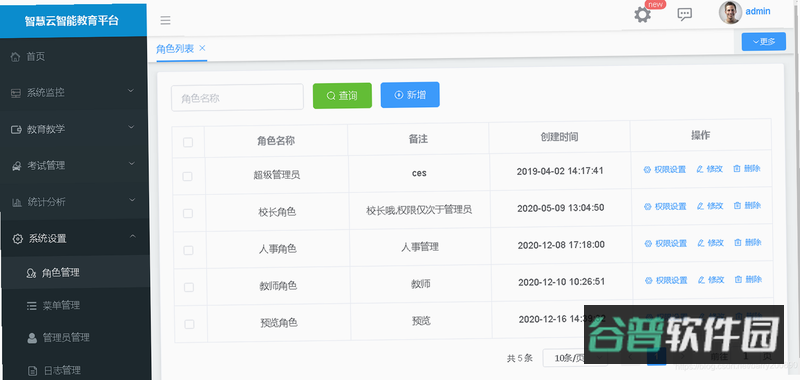The height and width of the screenshot is (380, 800).
Task: Click the role icon beside 角色管理
Action: point(31,273)
